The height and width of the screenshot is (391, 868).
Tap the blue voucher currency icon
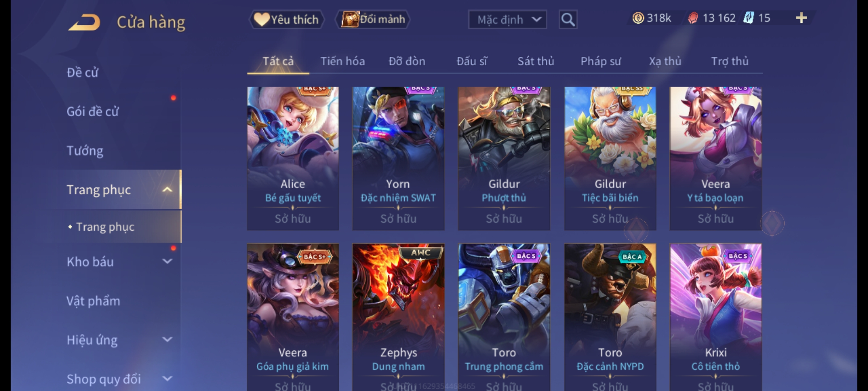pyautogui.click(x=748, y=18)
